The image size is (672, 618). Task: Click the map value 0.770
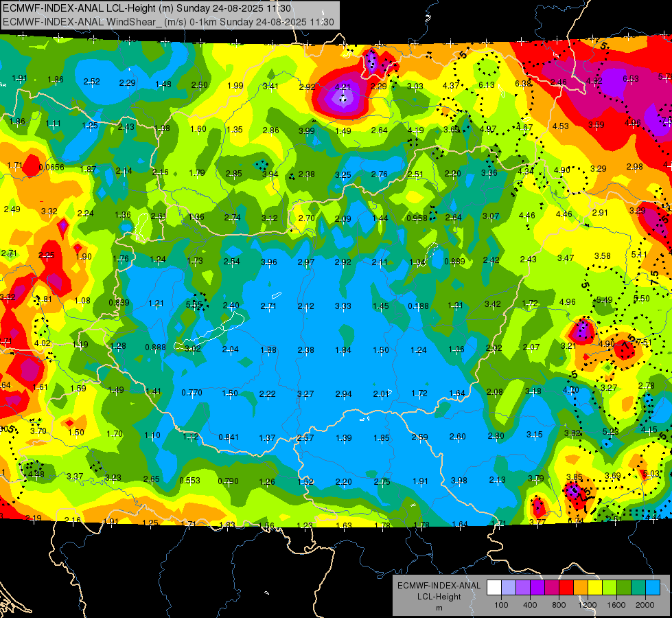click(x=192, y=392)
